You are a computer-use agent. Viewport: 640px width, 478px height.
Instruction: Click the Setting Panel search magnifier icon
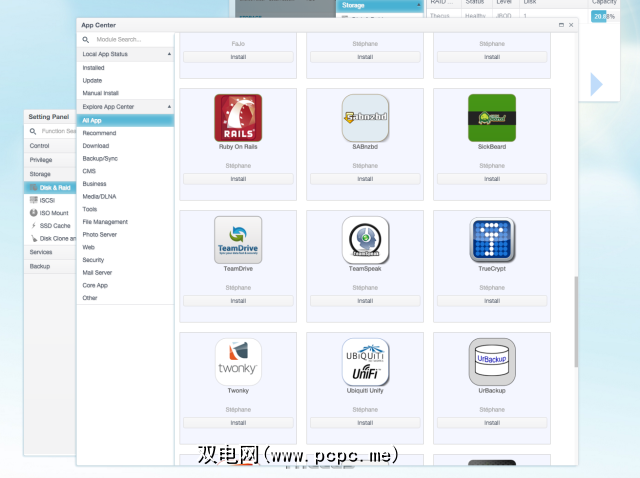33,131
